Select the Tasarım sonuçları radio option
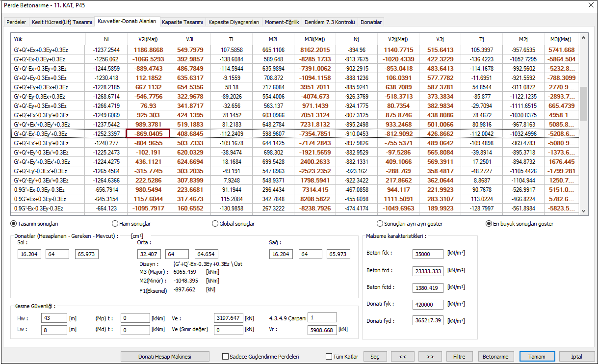Screen dimensions: 598x364 pyautogui.click(x=14, y=224)
